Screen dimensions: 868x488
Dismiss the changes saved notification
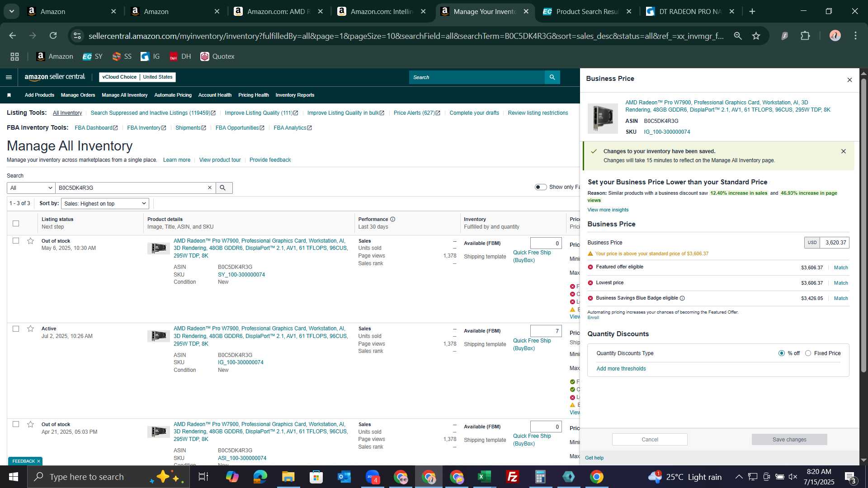[843, 151]
